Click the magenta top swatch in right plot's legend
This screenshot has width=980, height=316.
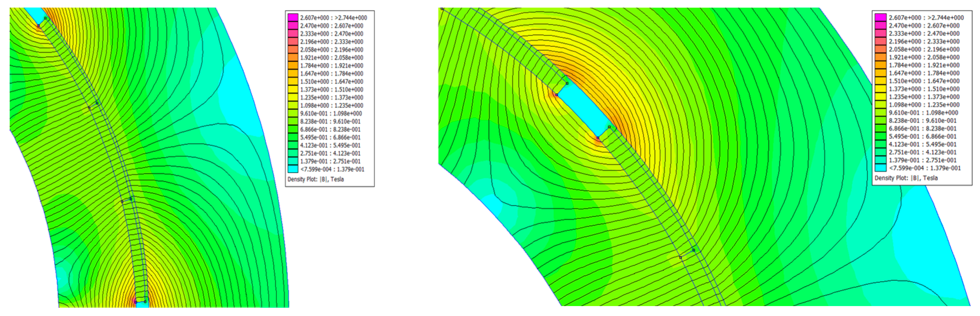pyautogui.click(x=880, y=17)
